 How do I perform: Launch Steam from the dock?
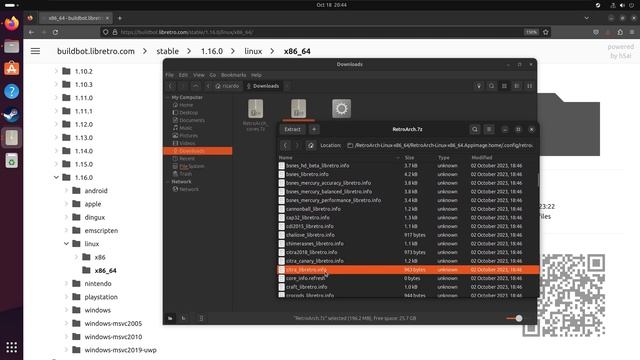point(11,115)
